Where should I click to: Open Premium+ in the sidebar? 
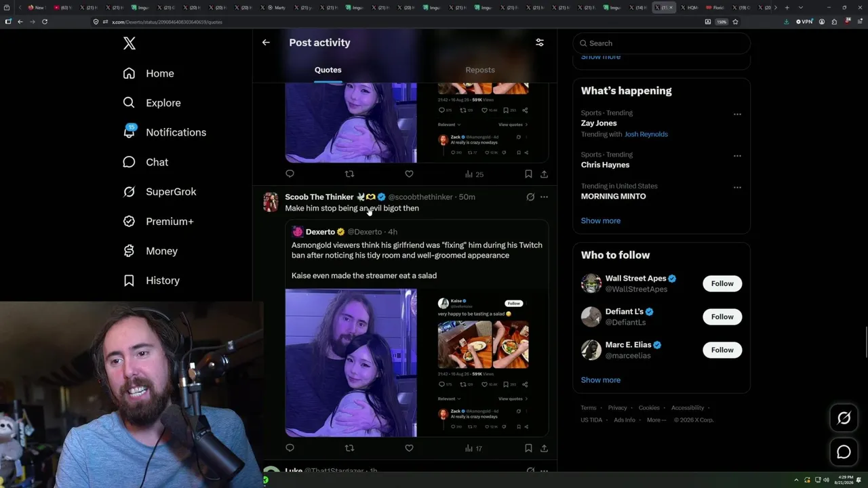[158, 222]
